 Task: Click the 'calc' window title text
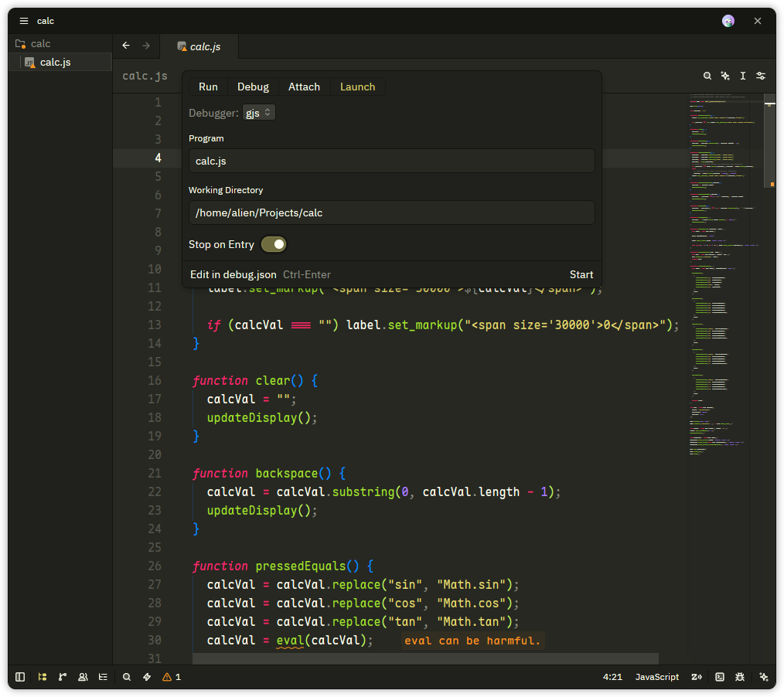pyautogui.click(x=46, y=21)
